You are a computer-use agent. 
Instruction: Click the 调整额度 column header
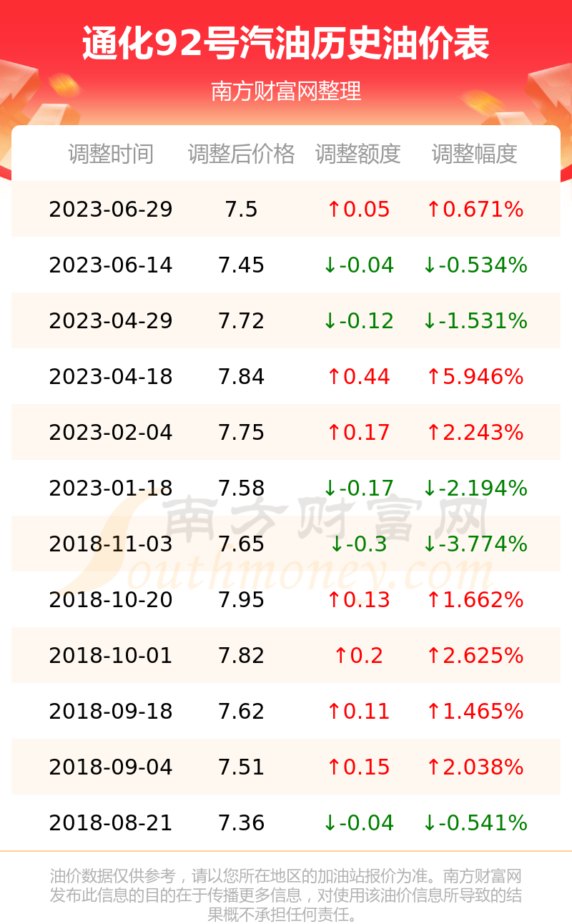358,154
